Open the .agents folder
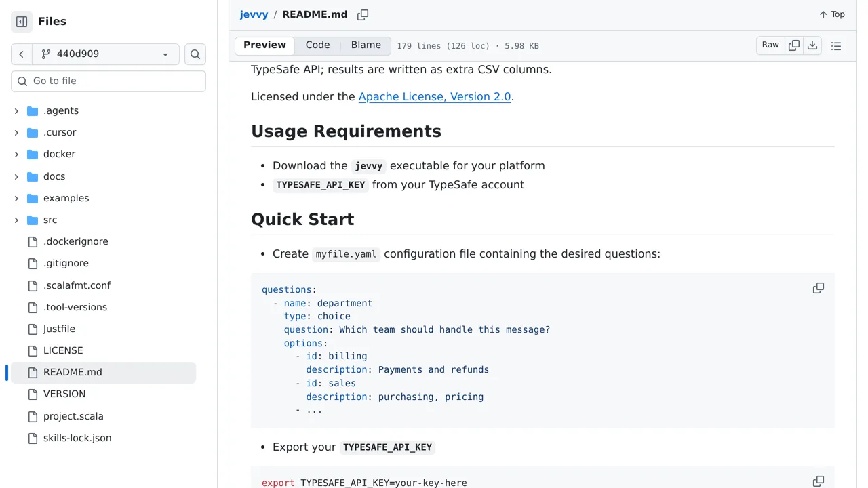868x488 pixels. pos(61,111)
